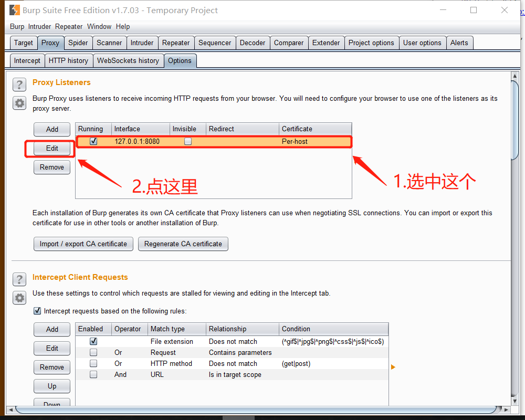525x420 pixels.
Task: Remove the selected proxy listener
Action: [52, 167]
